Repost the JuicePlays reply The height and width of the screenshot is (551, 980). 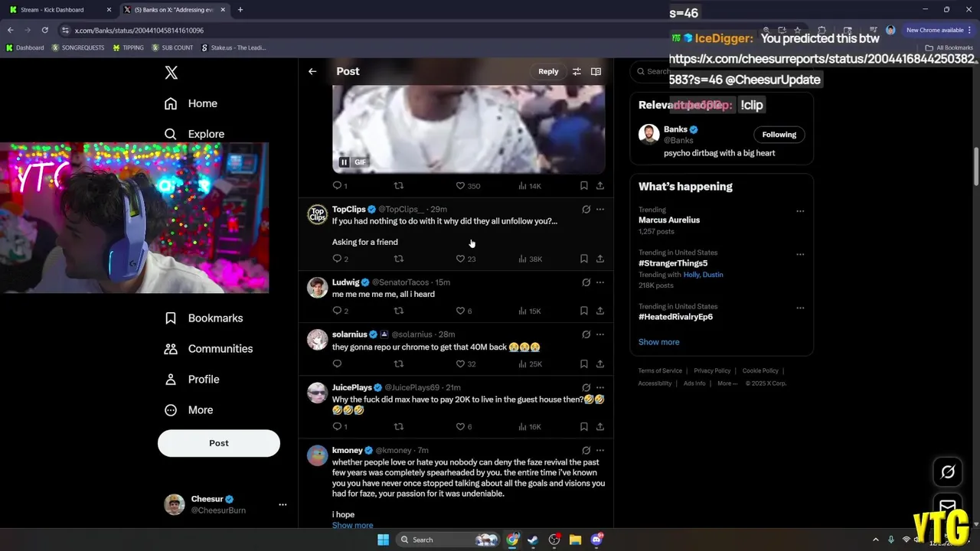pyautogui.click(x=398, y=426)
